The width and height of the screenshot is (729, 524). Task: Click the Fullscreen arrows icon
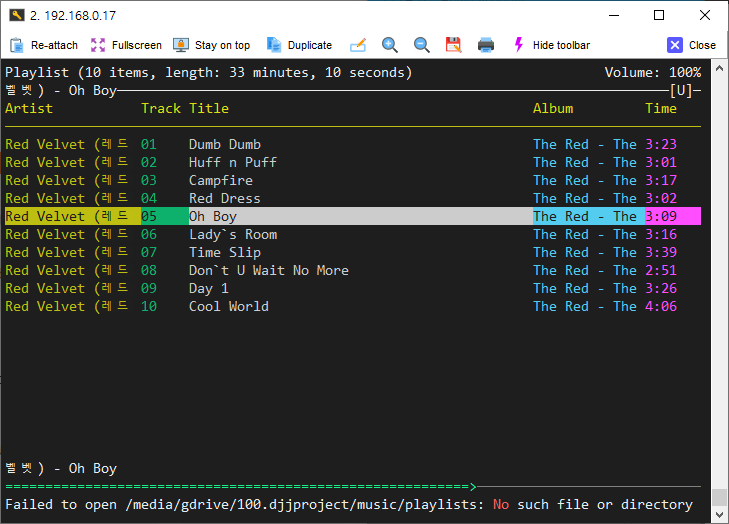click(98, 45)
